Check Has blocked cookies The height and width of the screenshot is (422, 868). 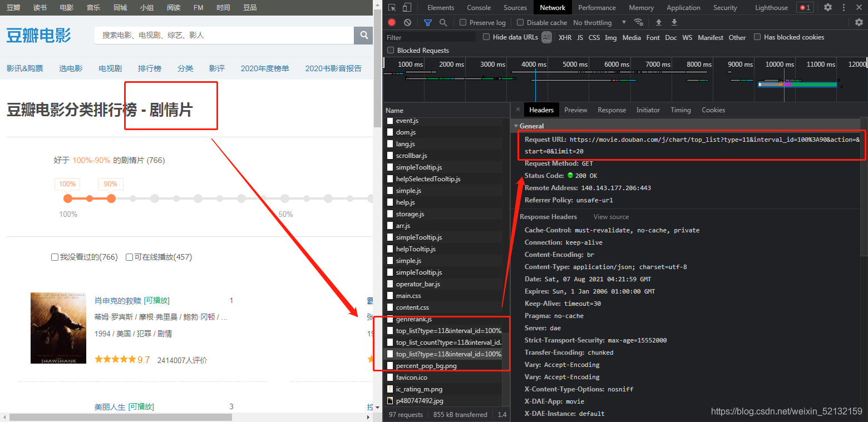[757, 37]
